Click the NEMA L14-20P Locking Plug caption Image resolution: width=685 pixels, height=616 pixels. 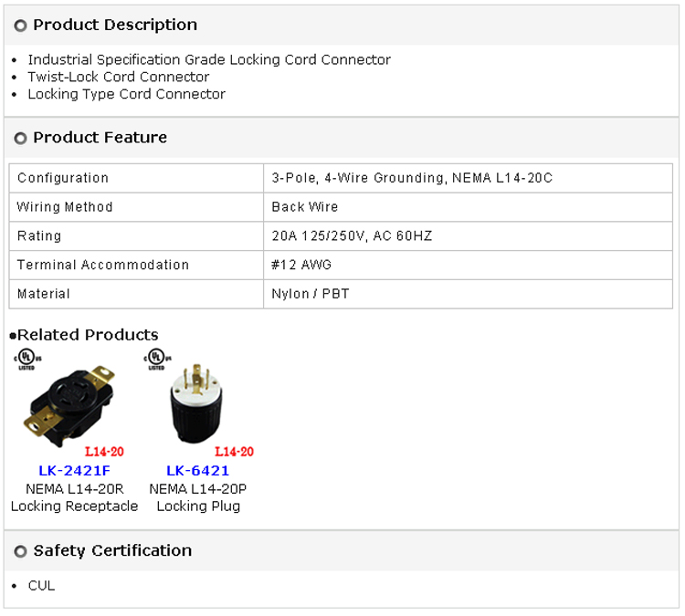pos(198,497)
